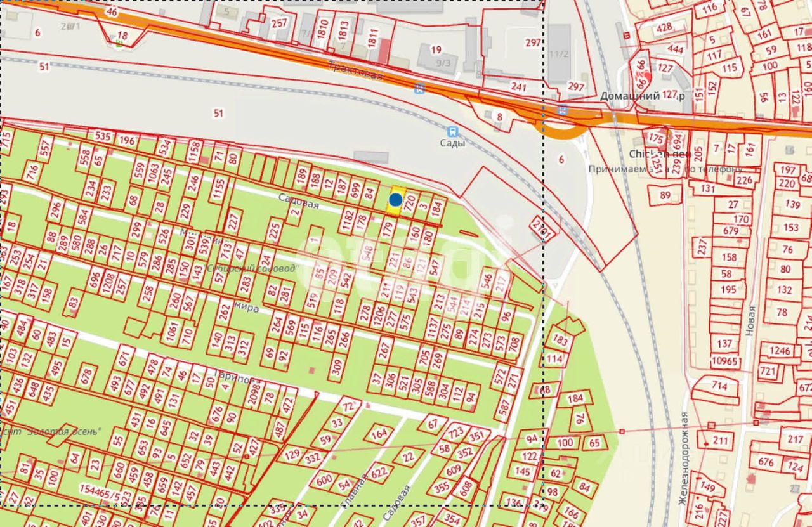Screen dimensions: 812x527
Task: Click the Принимаем заказы по телефону text
Action: 665,169
